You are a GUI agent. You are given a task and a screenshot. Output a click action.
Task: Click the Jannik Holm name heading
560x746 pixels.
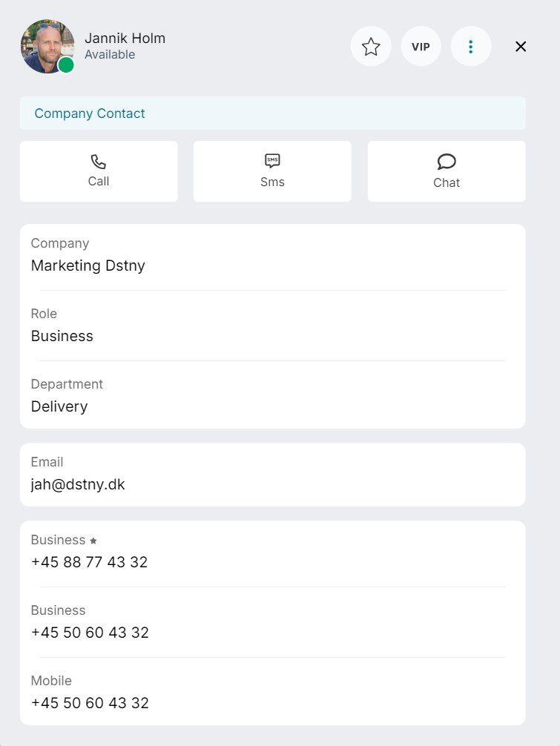(125, 38)
